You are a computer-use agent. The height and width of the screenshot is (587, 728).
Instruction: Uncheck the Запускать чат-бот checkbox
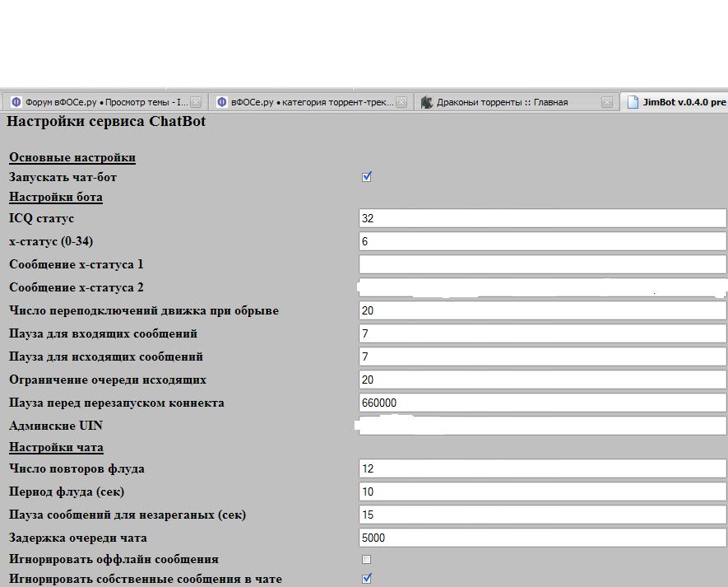(367, 176)
